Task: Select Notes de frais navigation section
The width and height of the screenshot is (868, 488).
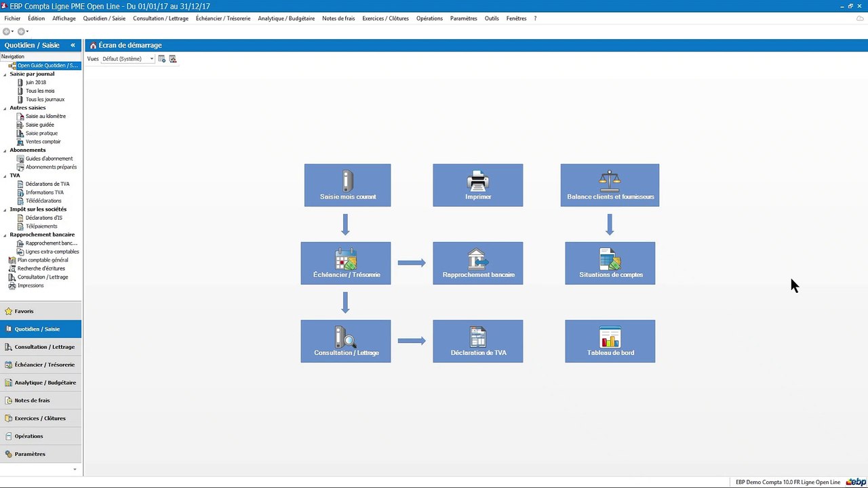Action: [41, 401]
